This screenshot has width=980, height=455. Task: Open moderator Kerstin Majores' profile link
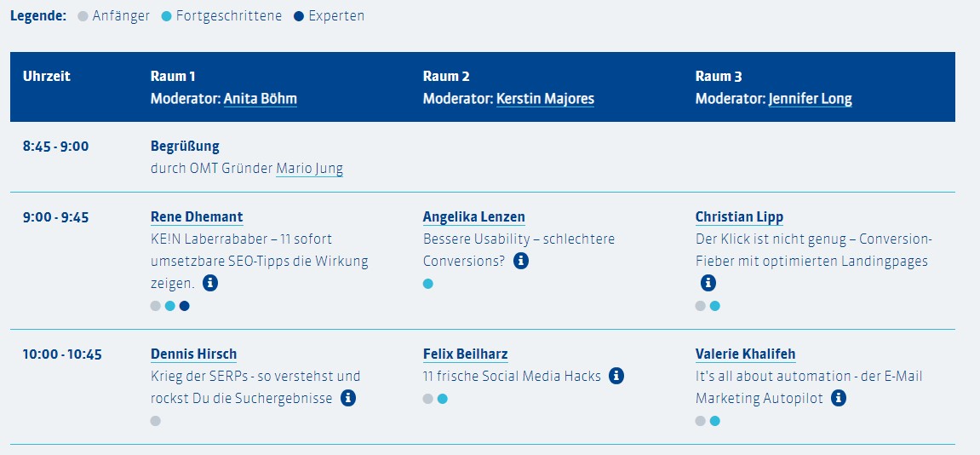coord(545,99)
